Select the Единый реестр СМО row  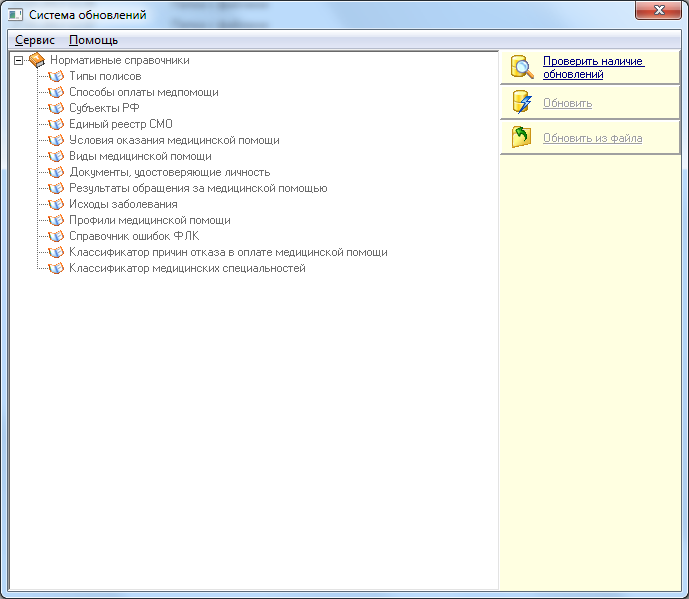121,124
